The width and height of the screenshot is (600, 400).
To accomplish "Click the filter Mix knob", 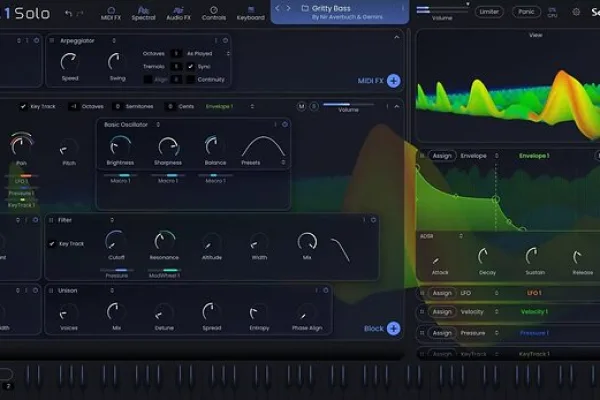I will click(307, 242).
